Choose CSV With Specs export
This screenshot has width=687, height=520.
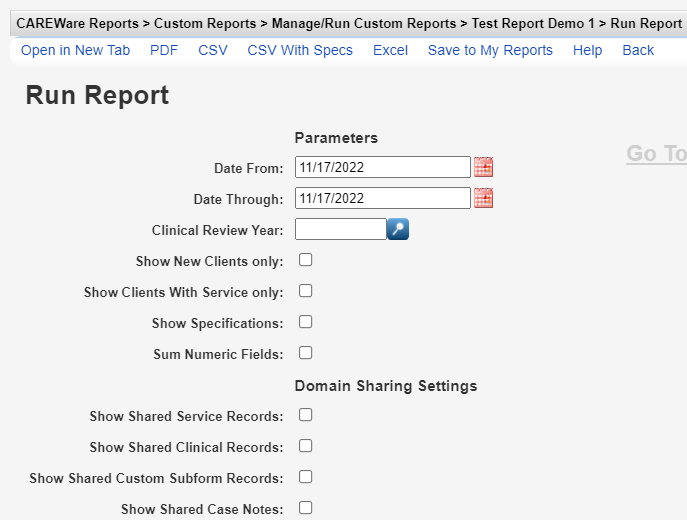300,50
